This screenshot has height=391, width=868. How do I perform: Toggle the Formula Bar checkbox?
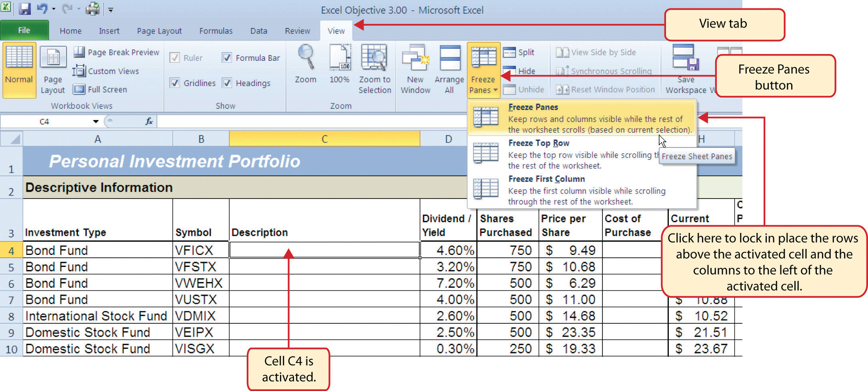click(227, 58)
